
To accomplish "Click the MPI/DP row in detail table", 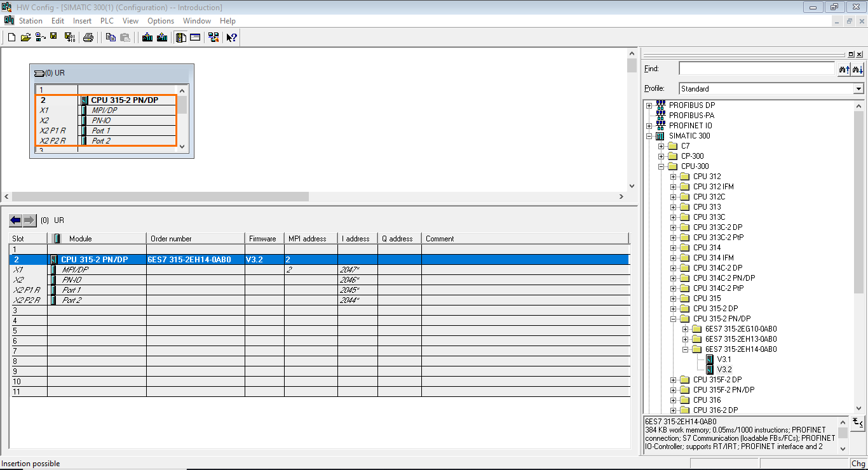I will [x=320, y=270].
